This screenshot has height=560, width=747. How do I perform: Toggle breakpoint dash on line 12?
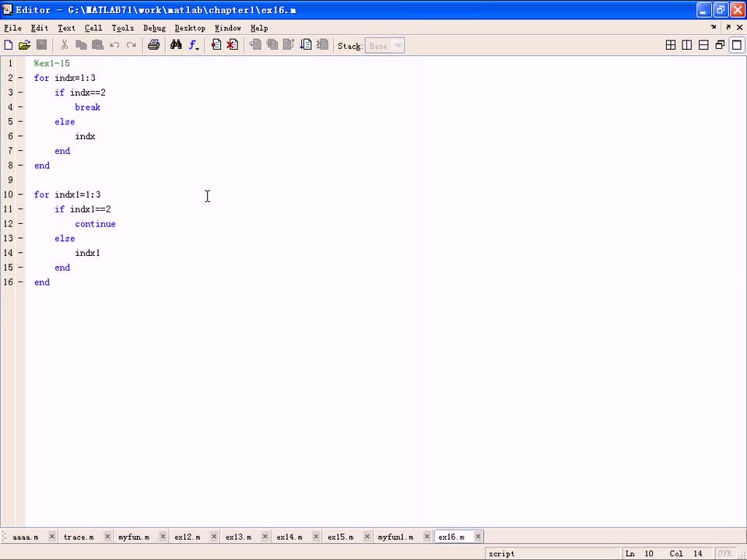pos(20,223)
